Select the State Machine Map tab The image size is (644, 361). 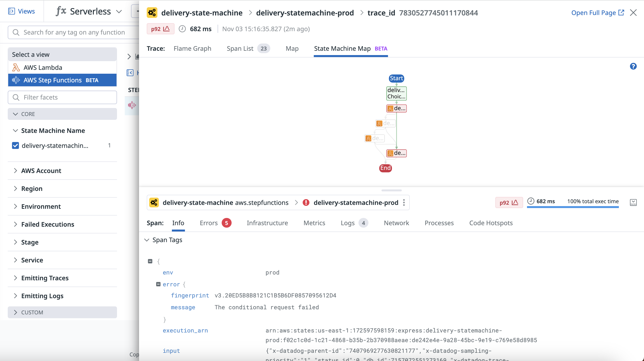(351, 49)
